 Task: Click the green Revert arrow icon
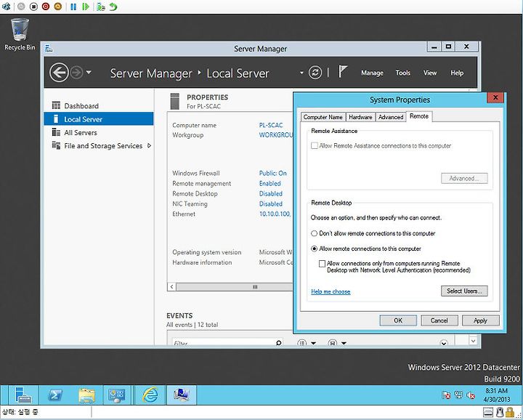tap(113, 7)
